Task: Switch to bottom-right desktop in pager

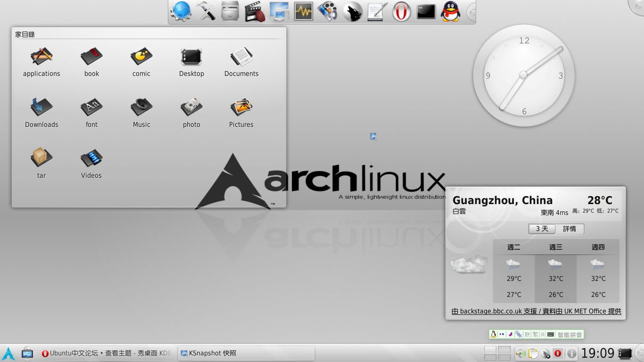Action: pos(504,357)
